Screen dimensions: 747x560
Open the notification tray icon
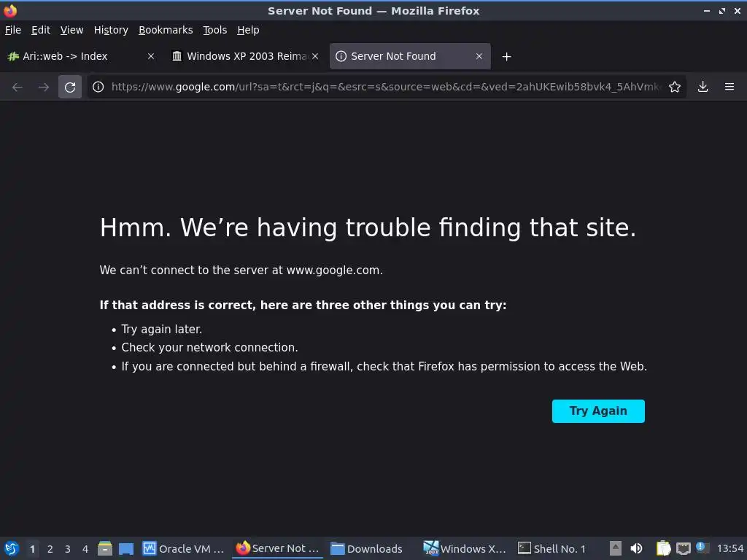click(x=703, y=548)
